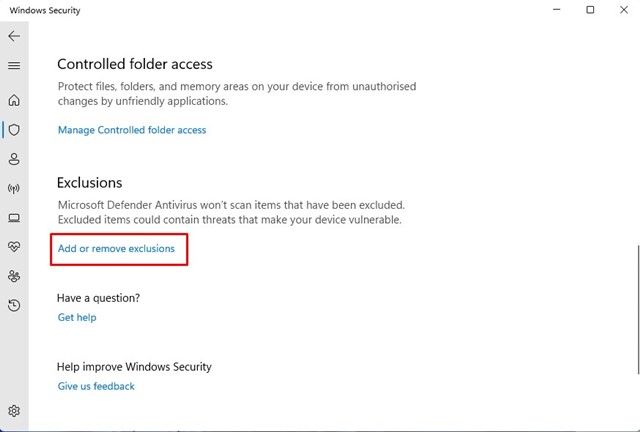Screen dimensions: 640x432
Task: Click Manage Controlled folder access link
Action: point(132,130)
